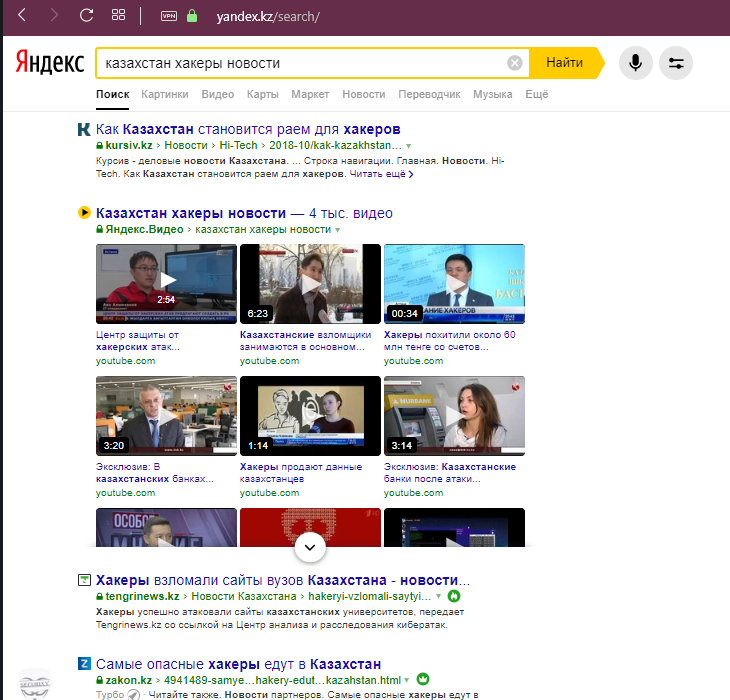730x700 pixels.
Task: Expand dropdown arrow after tengrinews.kz URL
Action: pyautogui.click(x=438, y=596)
